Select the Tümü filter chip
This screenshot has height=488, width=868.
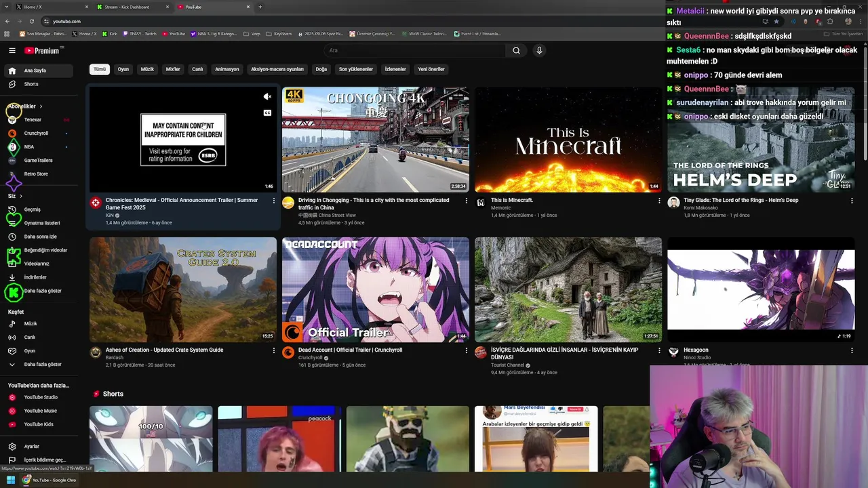point(100,69)
